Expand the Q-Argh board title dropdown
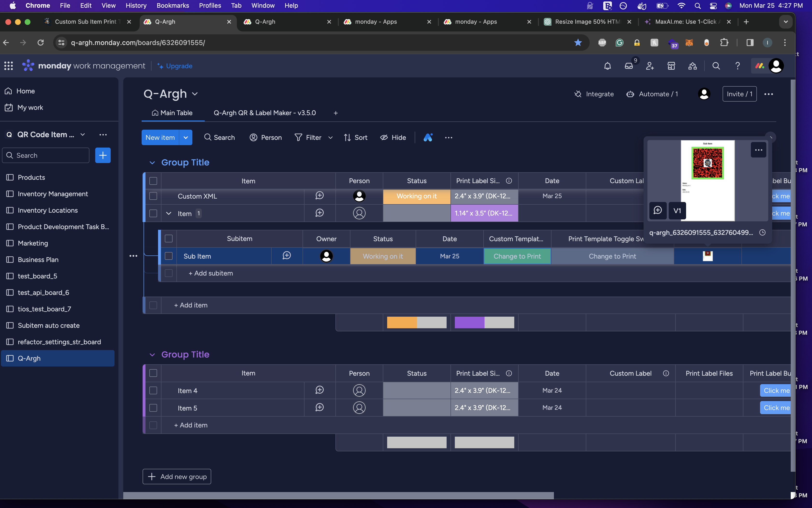The image size is (812, 508). 195,94
